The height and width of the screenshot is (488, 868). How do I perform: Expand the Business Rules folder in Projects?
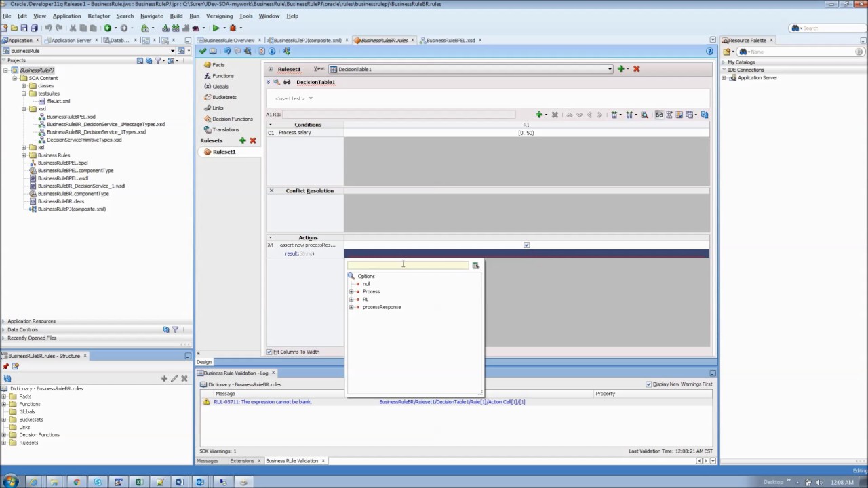click(24, 155)
